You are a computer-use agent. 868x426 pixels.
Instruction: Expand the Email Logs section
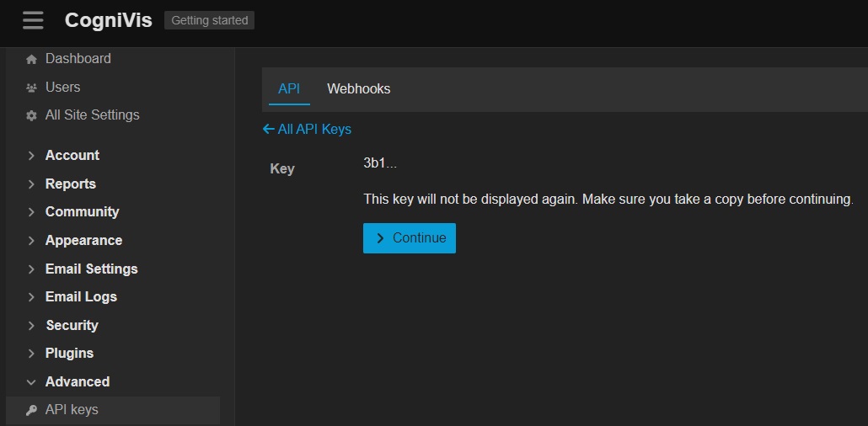(81, 296)
